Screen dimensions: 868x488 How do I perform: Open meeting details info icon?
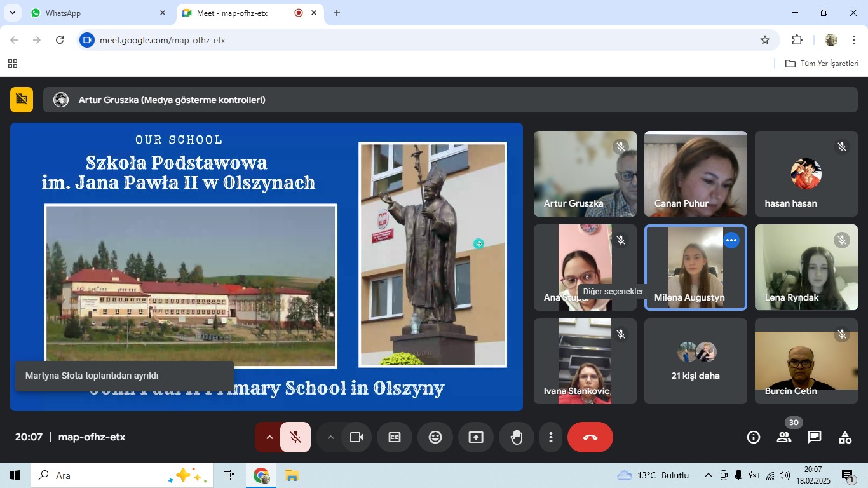coord(754,437)
